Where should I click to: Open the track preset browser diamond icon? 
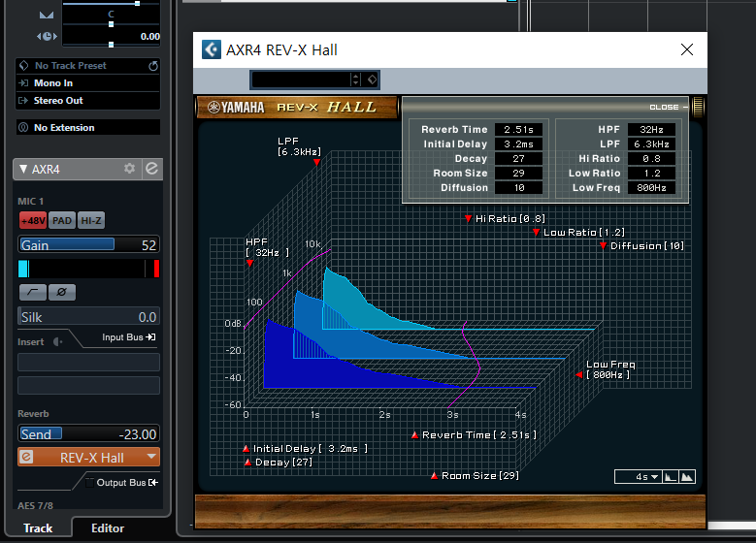pos(23,65)
